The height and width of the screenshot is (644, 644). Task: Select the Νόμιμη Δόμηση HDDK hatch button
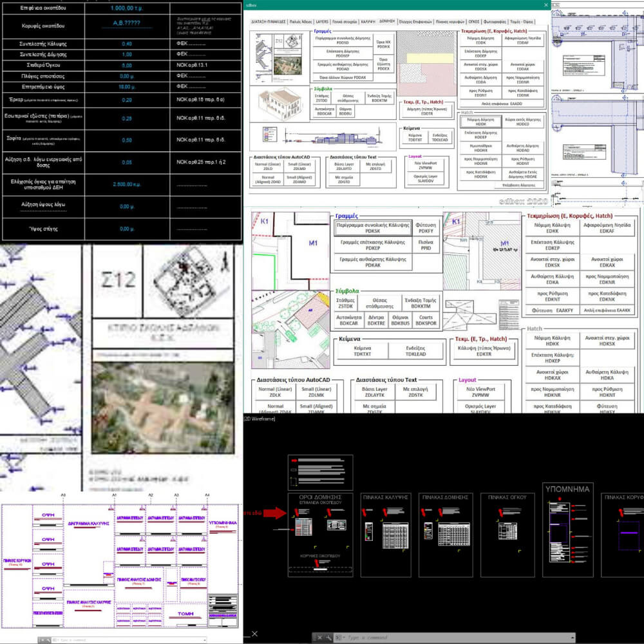pyautogui.click(x=480, y=122)
